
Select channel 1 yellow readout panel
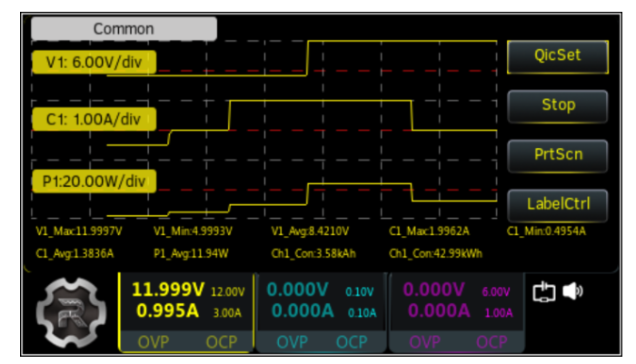(186, 312)
